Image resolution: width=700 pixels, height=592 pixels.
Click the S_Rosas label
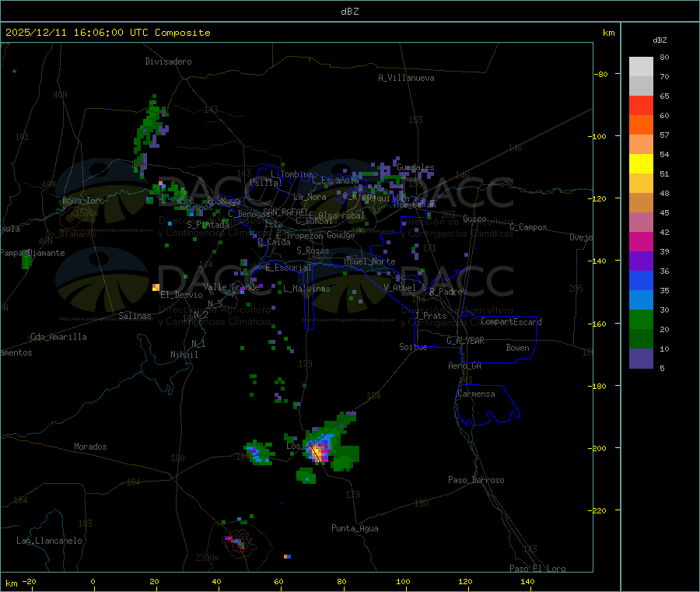(313, 250)
